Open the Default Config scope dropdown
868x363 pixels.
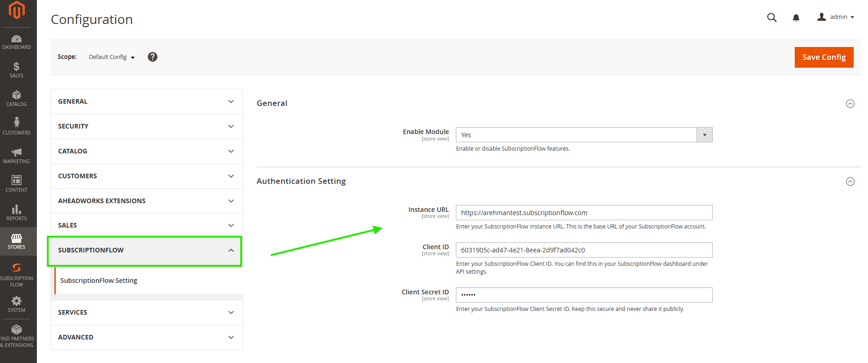(x=112, y=57)
